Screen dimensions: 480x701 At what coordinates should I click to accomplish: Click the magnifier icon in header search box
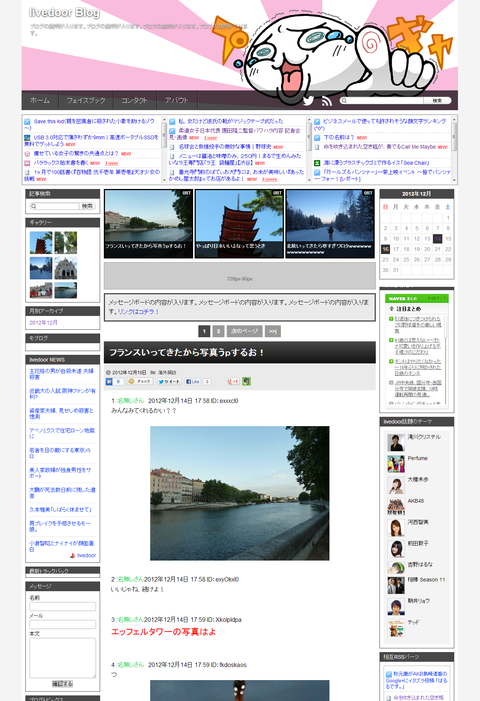click(x=344, y=101)
